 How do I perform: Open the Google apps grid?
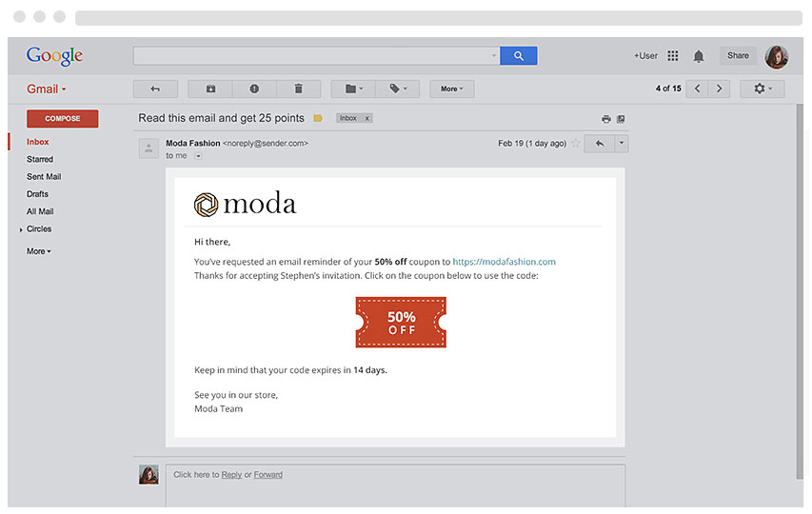tap(672, 56)
